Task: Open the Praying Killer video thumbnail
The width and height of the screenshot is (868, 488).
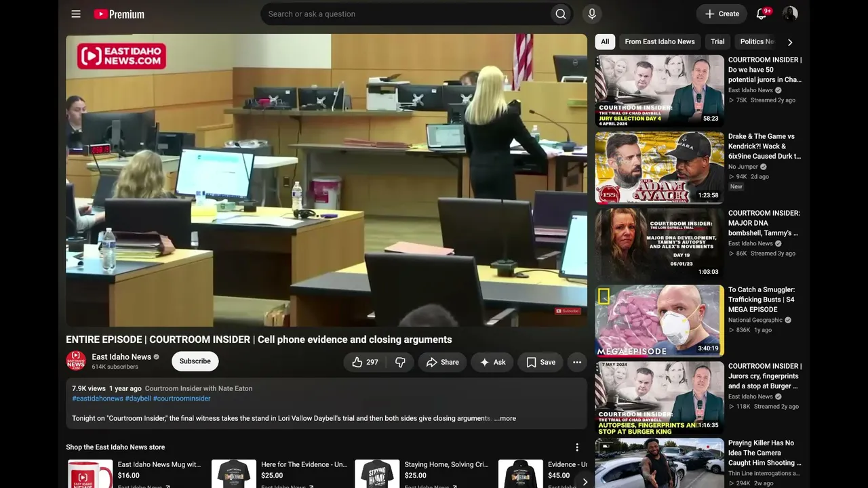Action: (x=660, y=463)
